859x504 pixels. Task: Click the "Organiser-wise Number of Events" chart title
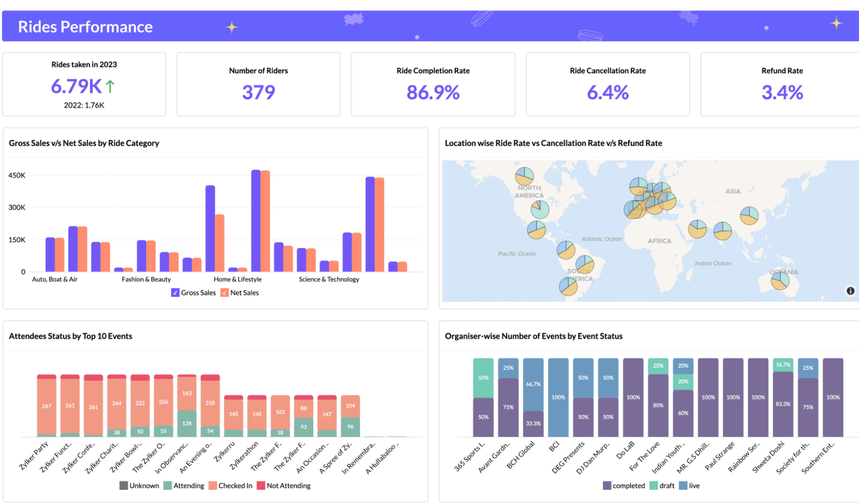click(534, 336)
